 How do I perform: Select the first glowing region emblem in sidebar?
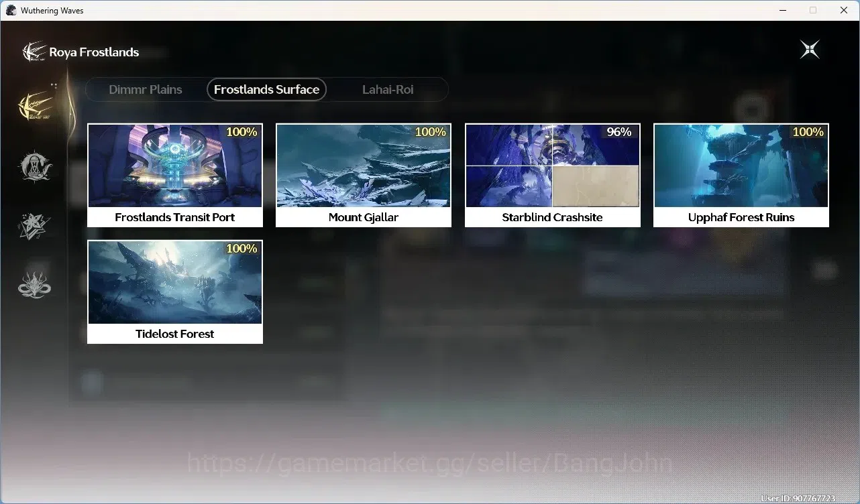(35, 106)
